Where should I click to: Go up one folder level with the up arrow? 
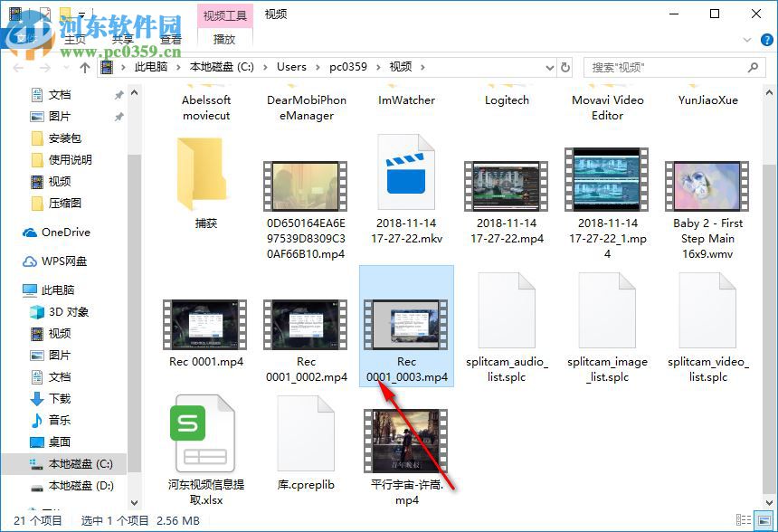tap(84, 66)
